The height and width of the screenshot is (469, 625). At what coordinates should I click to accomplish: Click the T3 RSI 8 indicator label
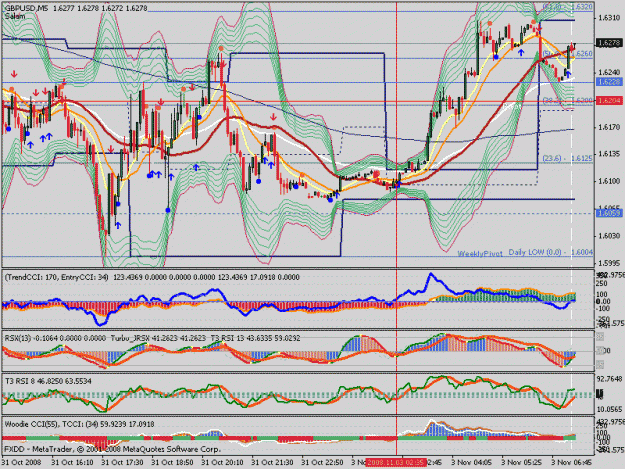[x=20, y=381]
